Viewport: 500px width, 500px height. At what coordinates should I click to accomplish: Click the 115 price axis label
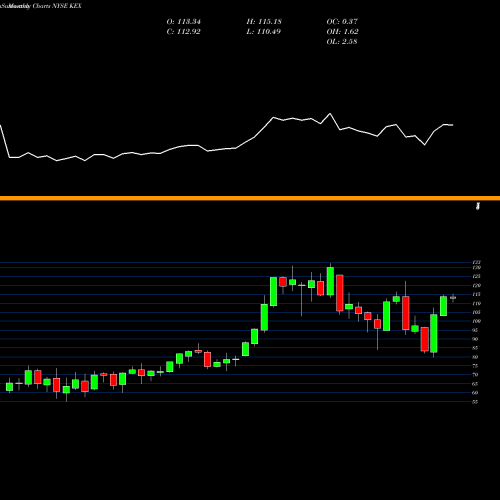(x=476, y=294)
